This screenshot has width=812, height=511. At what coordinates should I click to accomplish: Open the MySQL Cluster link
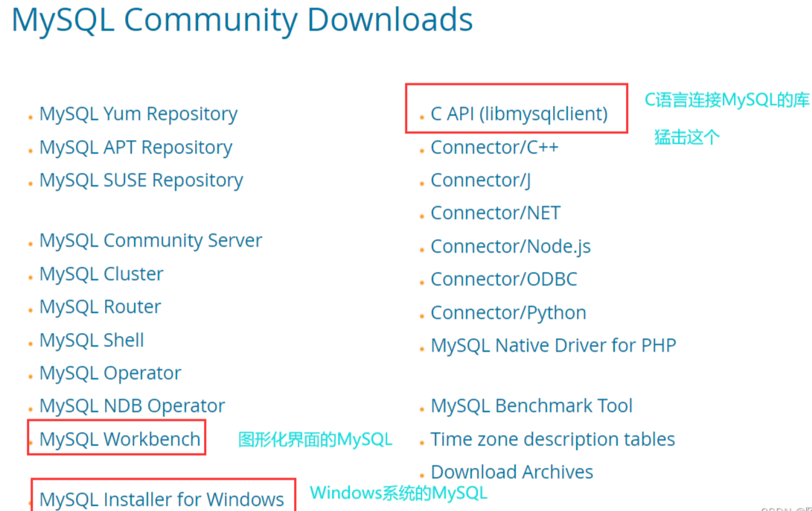pyautogui.click(x=101, y=273)
